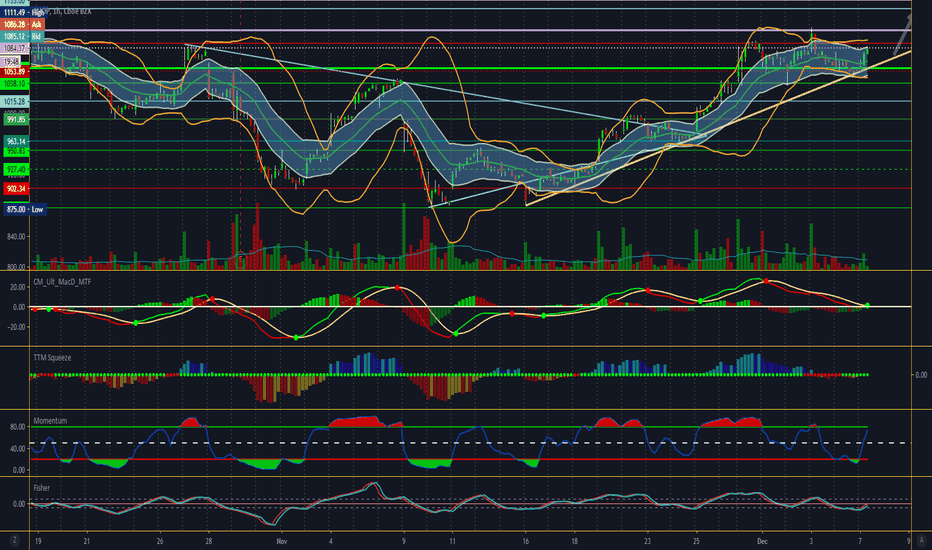Click the 0.00 Fisher scale value
Viewport: 932px width, 550px height.
tap(19, 504)
